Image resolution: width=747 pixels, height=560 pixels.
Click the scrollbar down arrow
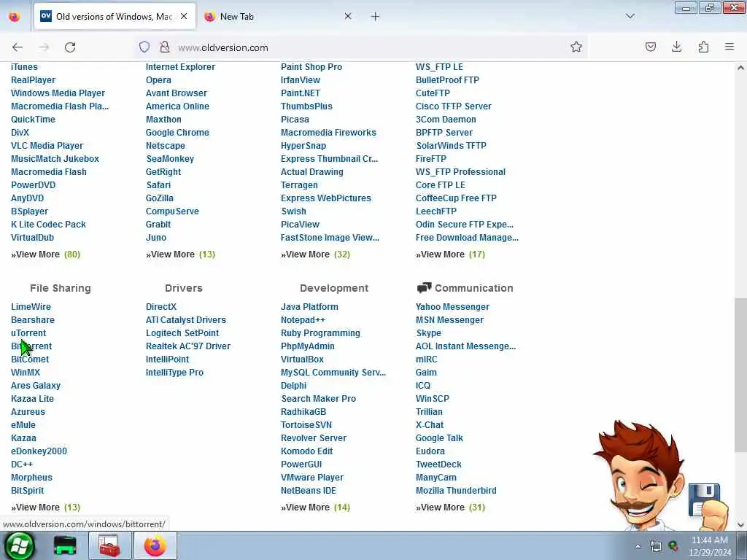pos(740,525)
